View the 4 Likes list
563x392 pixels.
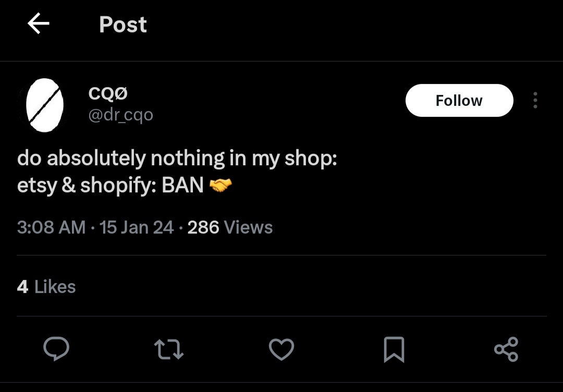coord(46,287)
